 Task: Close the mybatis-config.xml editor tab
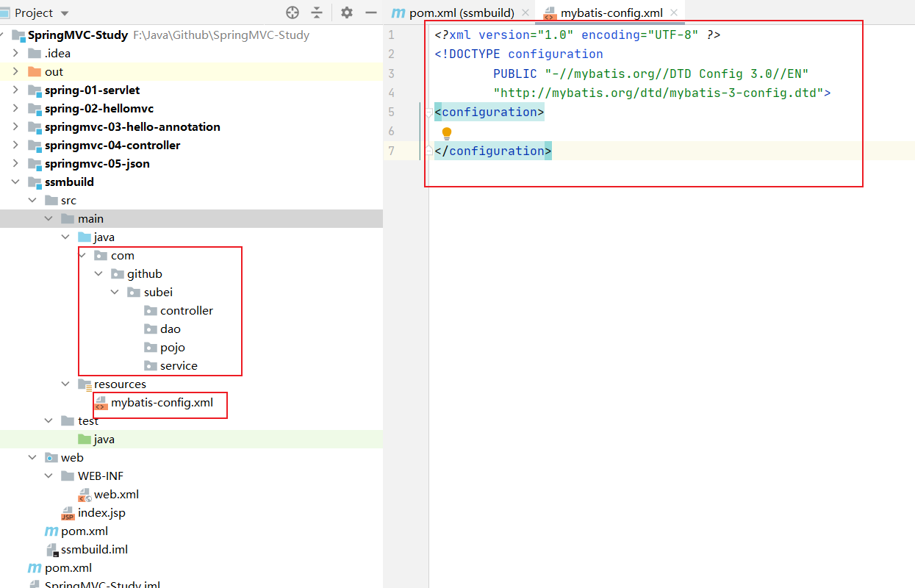674,12
